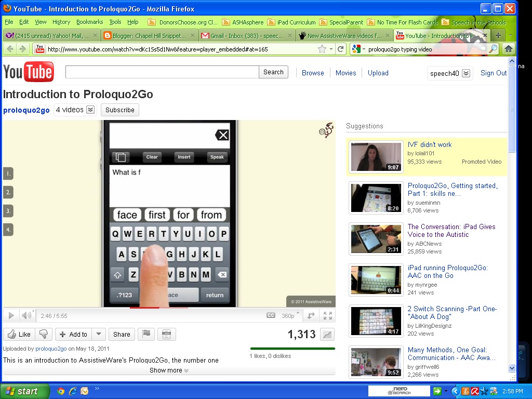Click the URL address bar
532x399 pixels.
pyautogui.click(x=181, y=49)
